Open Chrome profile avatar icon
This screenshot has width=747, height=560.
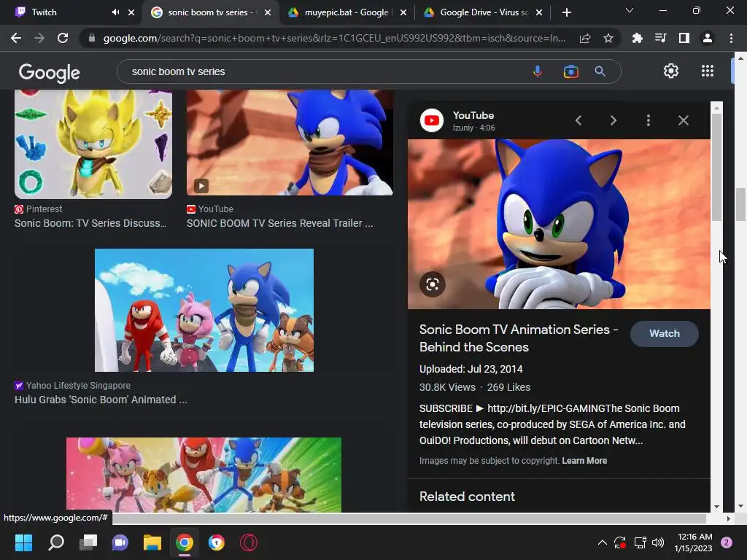tap(708, 38)
